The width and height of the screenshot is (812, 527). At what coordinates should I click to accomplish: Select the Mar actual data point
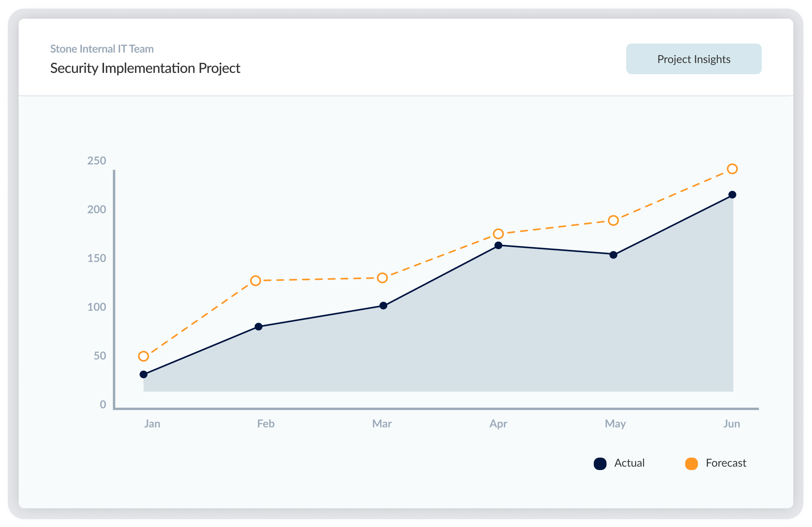click(x=383, y=306)
